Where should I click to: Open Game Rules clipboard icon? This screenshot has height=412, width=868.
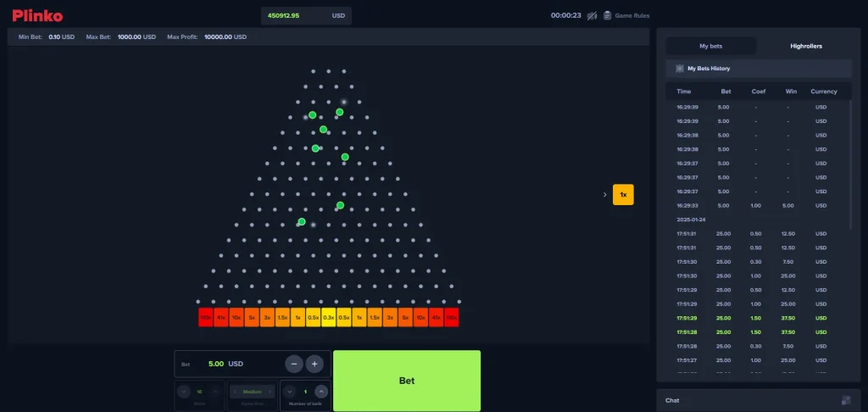click(607, 15)
